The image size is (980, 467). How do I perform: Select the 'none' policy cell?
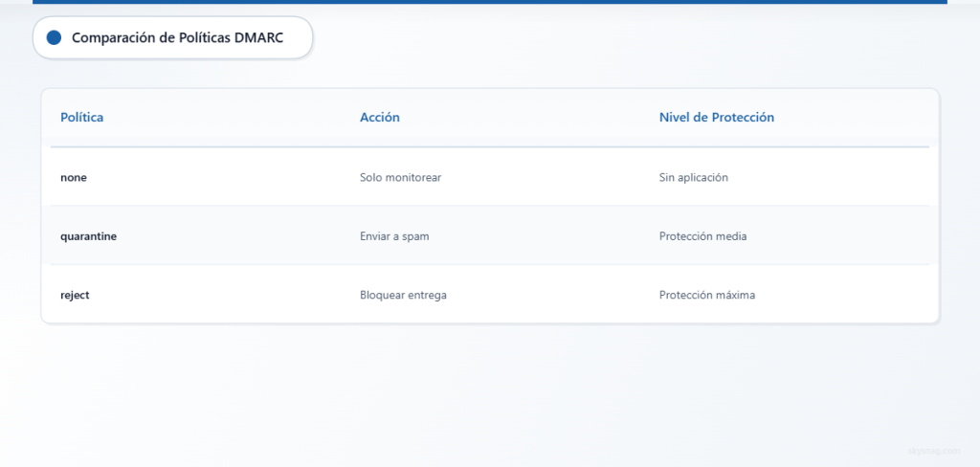click(x=74, y=178)
